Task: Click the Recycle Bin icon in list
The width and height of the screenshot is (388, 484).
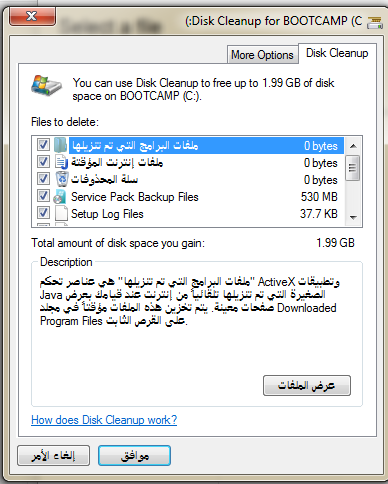Action: pyautogui.click(x=62, y=179)
